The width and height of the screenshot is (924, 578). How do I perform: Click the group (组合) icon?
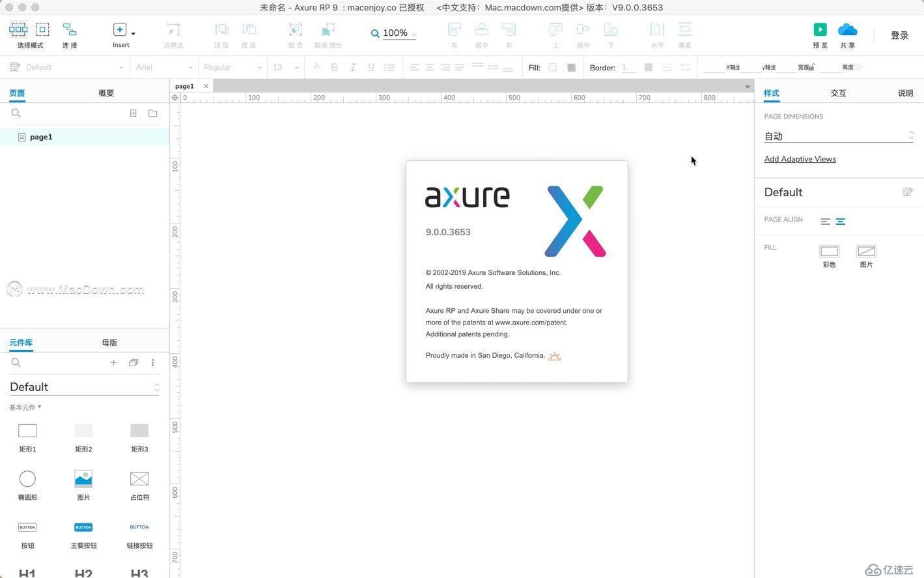pos(296,29)
